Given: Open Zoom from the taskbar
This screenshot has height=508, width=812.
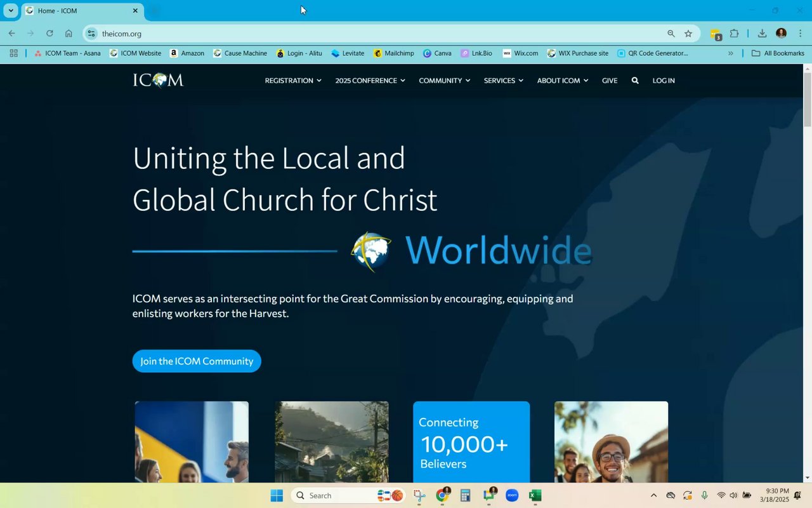Looking at the screenshot, I should tap(512, 495).
